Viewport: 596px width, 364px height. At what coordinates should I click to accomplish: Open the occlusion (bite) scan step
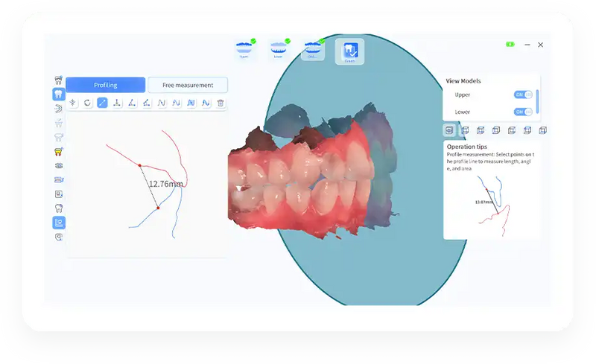click(x=312, y=50)
